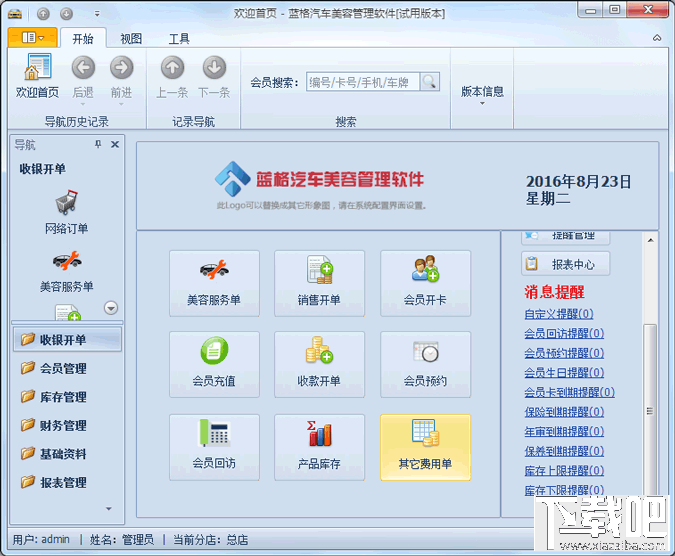Open the 提醒管理 button
The image size is (675, 556).
point(566,236)
